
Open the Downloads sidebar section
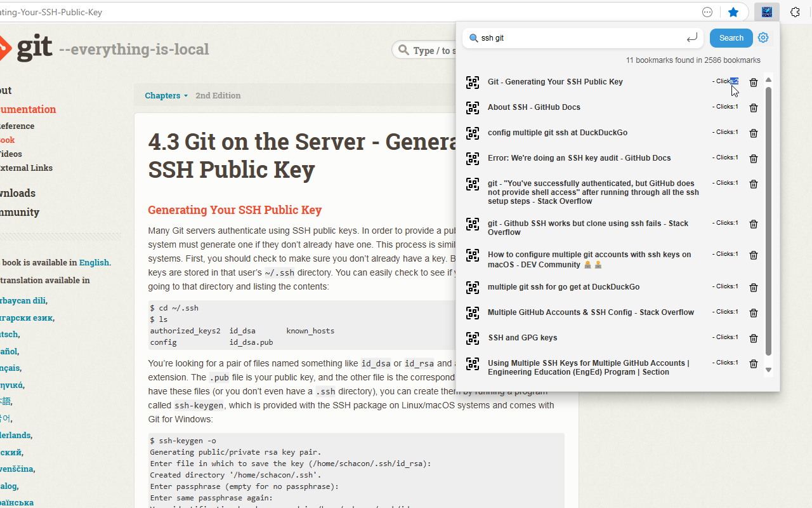click(x=18, y=193)
